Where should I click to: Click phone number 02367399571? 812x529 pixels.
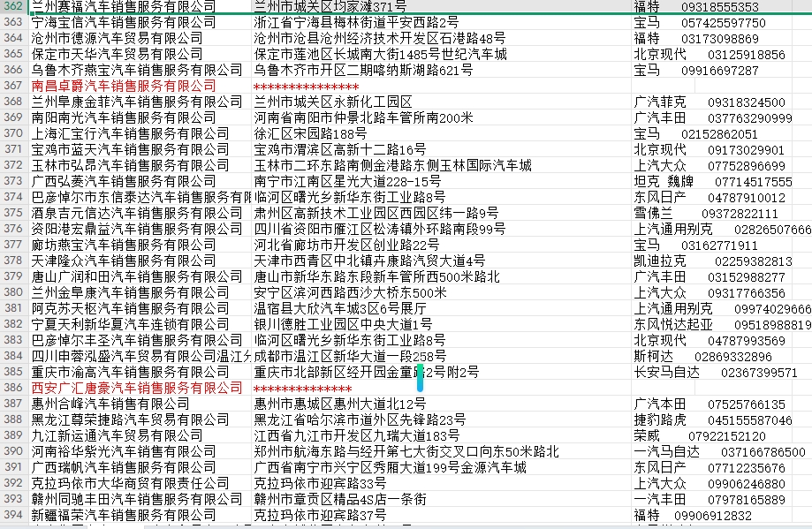(759, 373)
